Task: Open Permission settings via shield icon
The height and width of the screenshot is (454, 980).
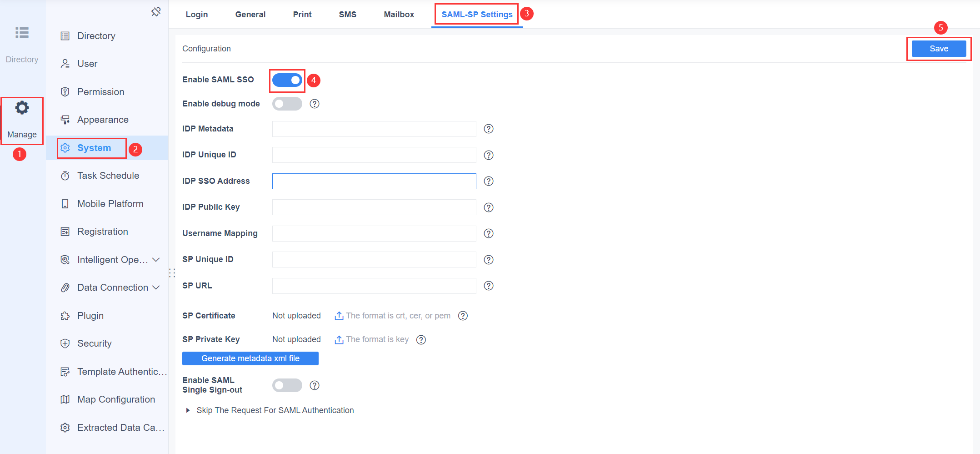Action: click(66, 91)
